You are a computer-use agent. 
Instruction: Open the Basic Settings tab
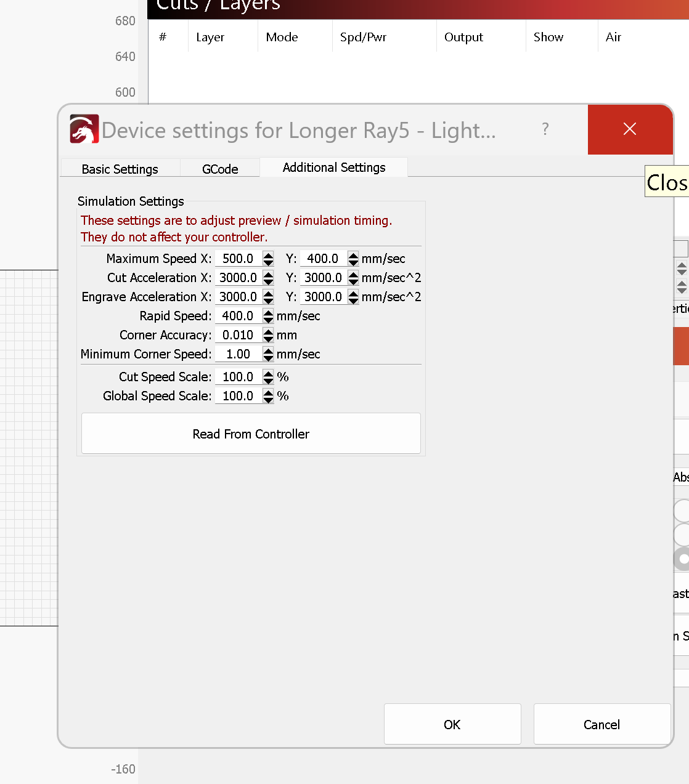(120, 169)
